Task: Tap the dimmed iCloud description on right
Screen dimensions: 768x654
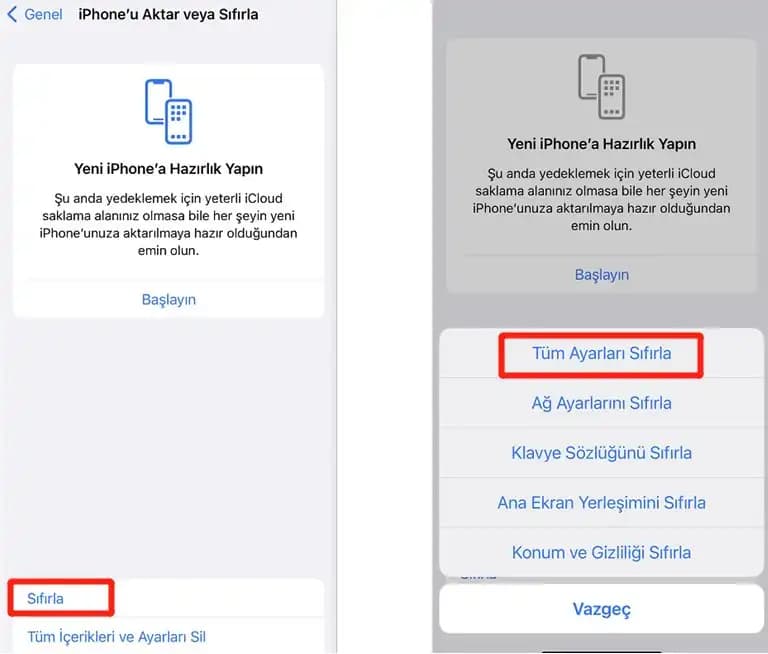Action: tap(601, 199)
